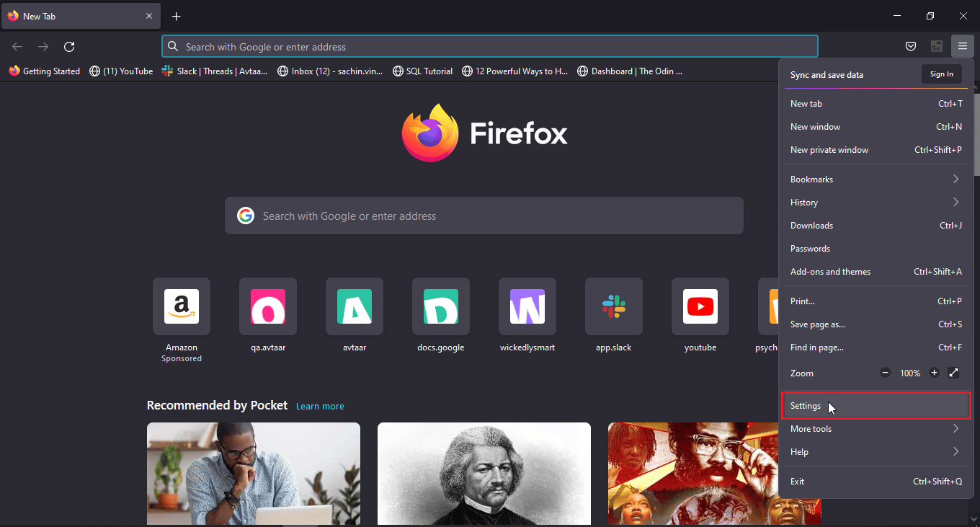Viewport: 980px width, 527px height.
Task: Click the Google search box on page
Action: (x=484, y=216)
